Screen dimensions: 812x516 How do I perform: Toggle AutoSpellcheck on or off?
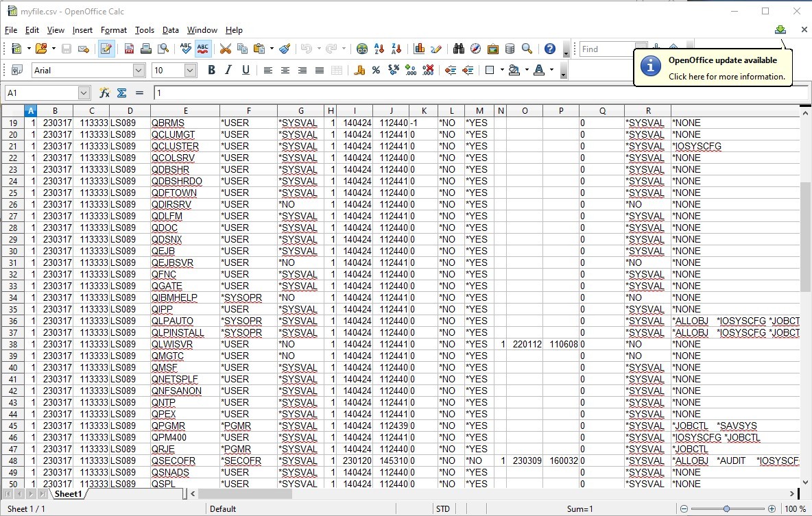tap(203, 49)
